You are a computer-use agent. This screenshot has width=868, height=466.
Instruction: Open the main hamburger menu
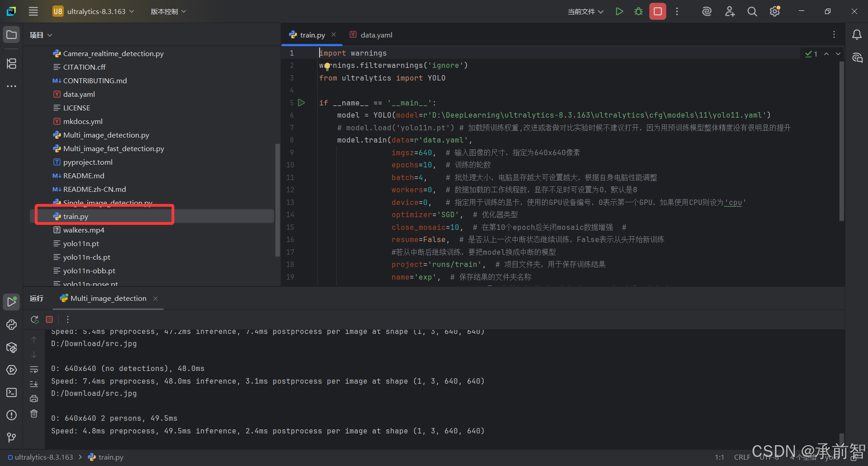[33, 11]
